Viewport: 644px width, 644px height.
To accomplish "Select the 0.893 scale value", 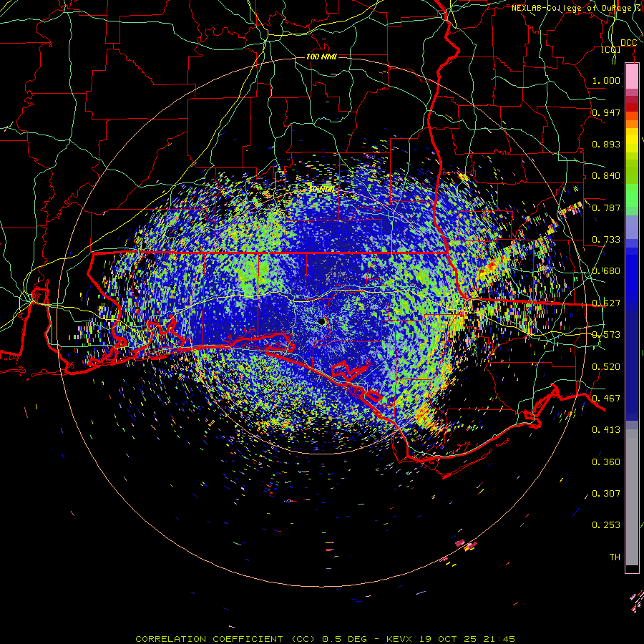I will pos(606,144).
